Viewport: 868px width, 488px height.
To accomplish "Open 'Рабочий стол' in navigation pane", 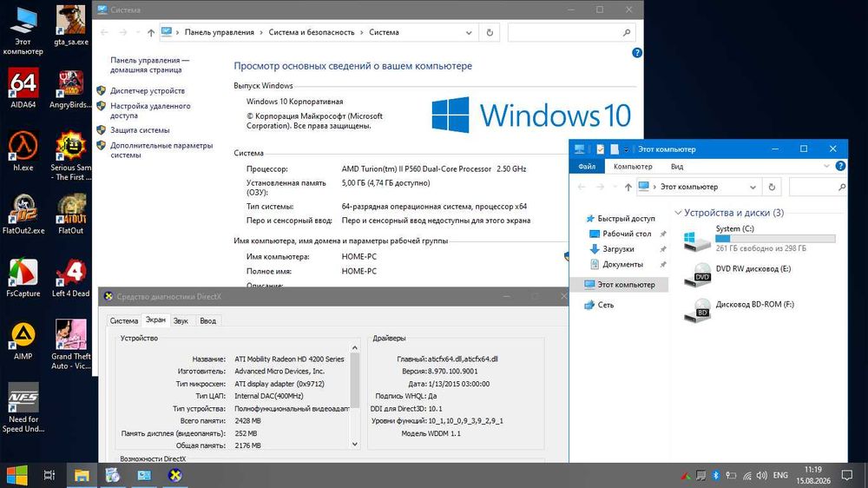I will pos(627,234).
